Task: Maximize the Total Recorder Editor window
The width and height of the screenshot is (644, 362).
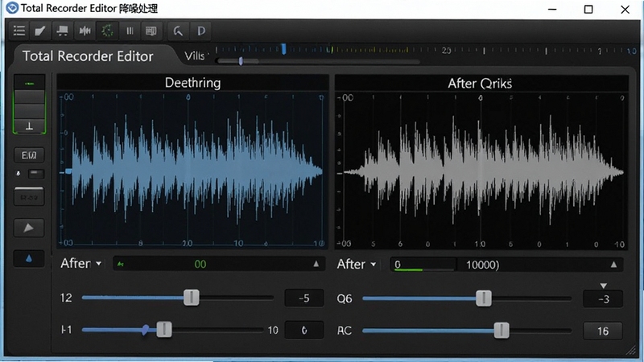Action: click(x=588, y=9)
